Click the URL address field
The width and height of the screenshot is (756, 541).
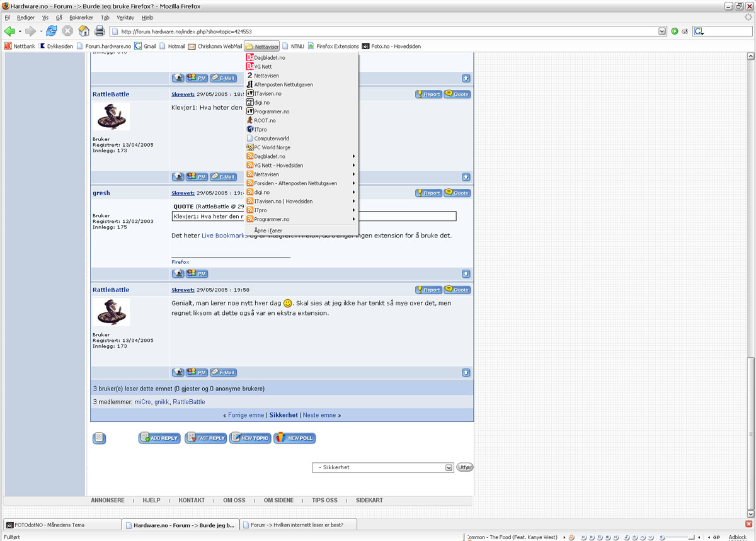[388, 31]
